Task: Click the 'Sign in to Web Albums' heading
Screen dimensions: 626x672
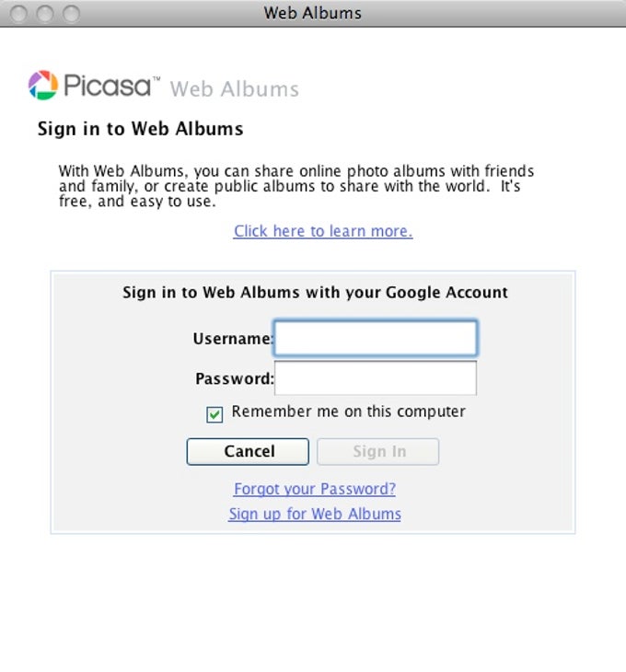Action: pos(141,129)
